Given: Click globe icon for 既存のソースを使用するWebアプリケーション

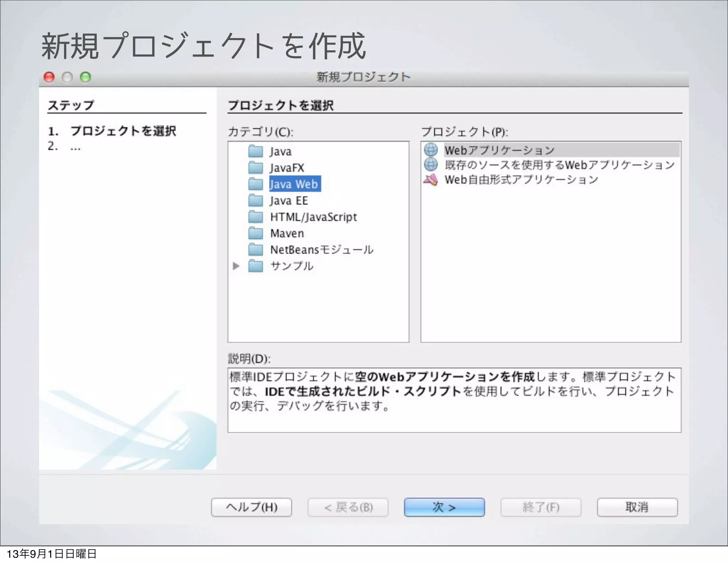Looking at the screenshot, I should tap(431, 165).
